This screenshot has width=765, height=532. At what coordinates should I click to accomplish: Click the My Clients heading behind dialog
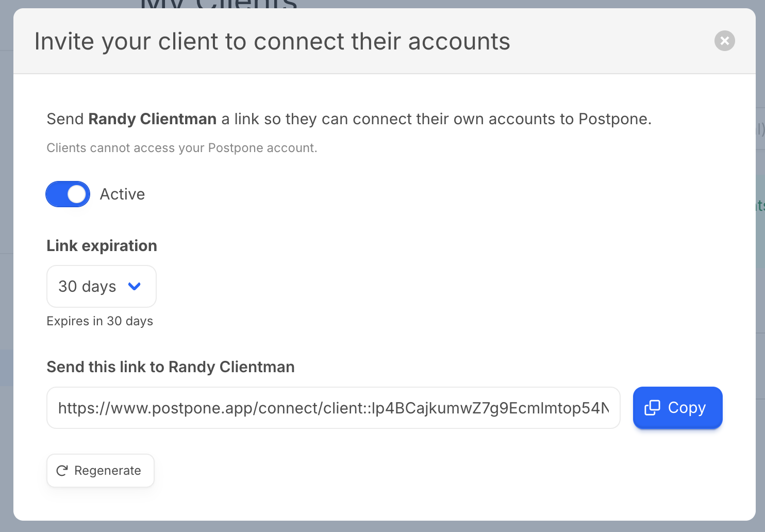219,4
